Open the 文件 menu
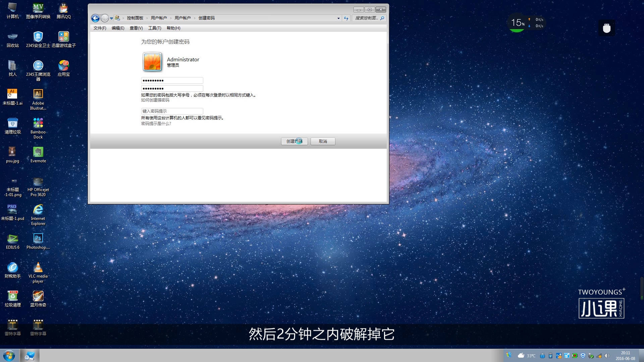Image resolution: width=644 pixels, height=362 pixels. tap(99, 28)
